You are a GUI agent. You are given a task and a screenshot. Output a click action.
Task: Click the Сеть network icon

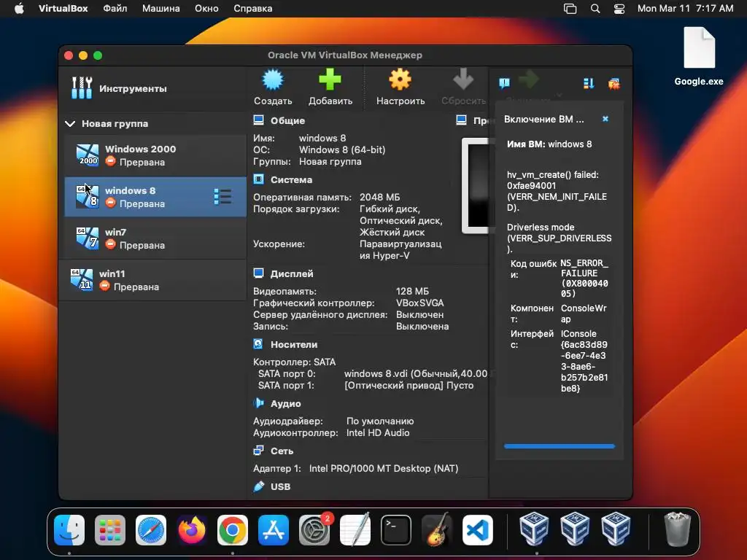pyautogui.click(x=259, y=451)
